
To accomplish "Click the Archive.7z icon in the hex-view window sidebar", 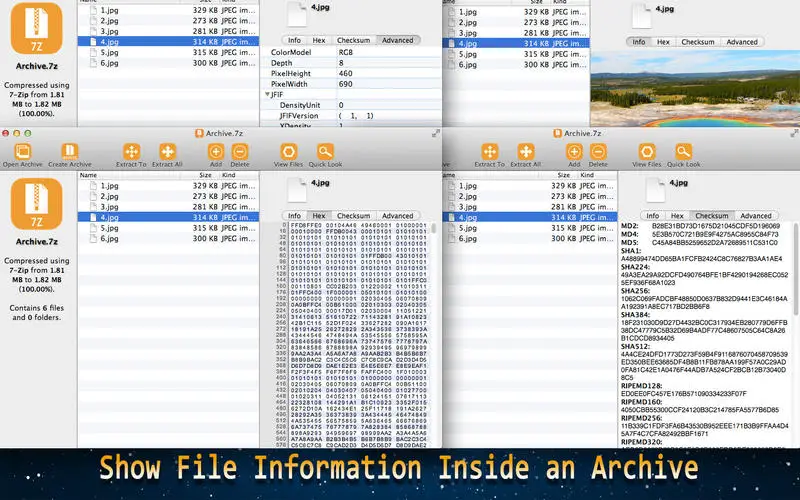I will 37,204.
